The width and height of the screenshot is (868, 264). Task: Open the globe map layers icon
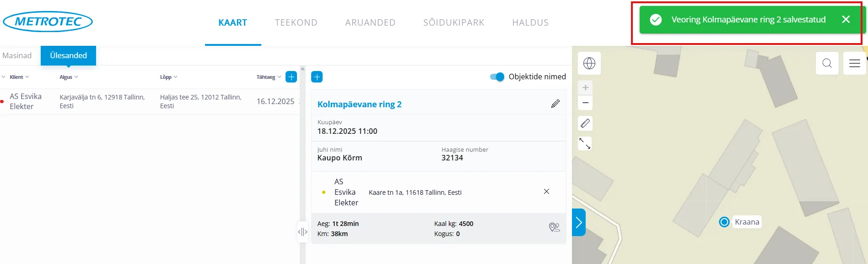point(589,63)
